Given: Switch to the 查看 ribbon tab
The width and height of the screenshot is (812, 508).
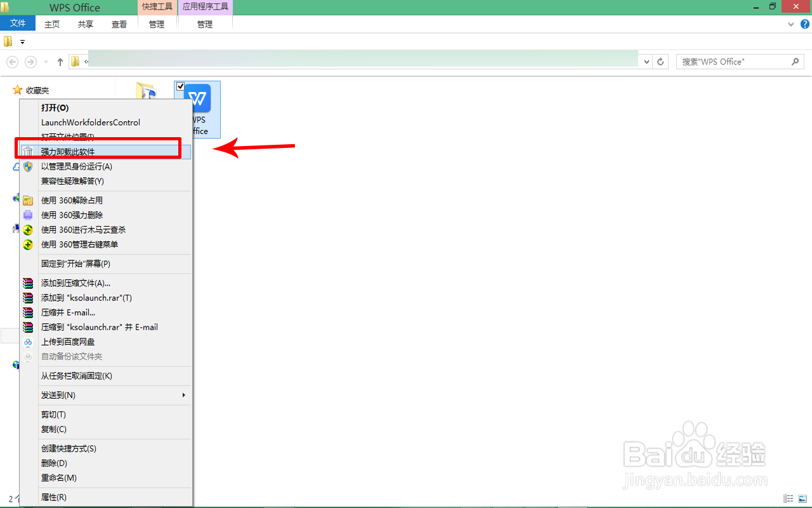Looking at the screenshot, I should click(119, 24).
